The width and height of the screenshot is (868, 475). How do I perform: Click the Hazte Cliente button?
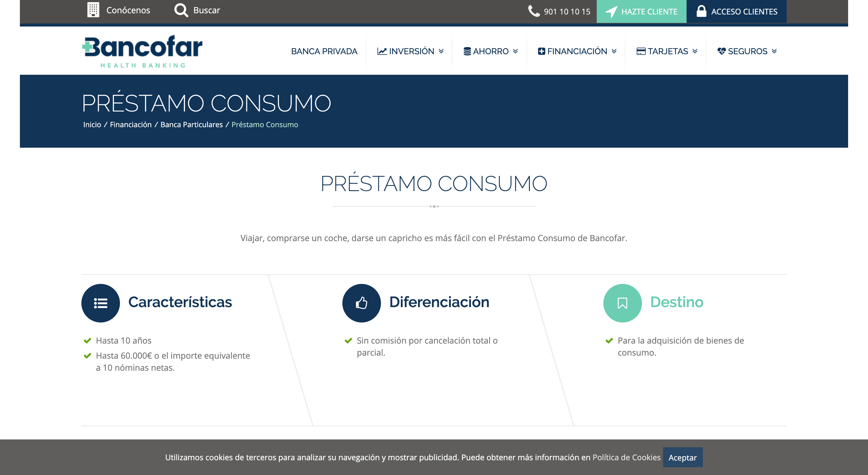[641, 11]
